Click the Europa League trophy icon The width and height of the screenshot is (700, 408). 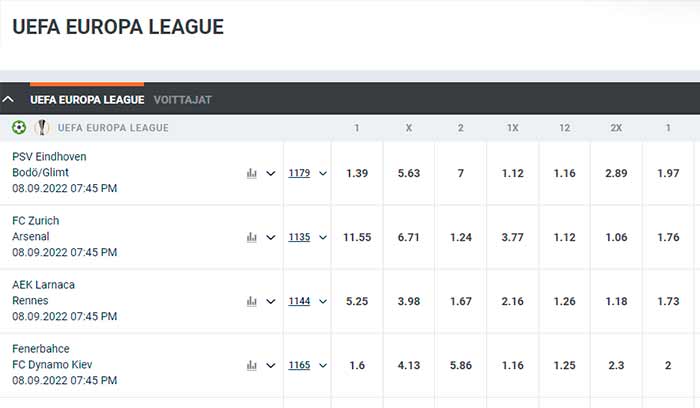42,128
